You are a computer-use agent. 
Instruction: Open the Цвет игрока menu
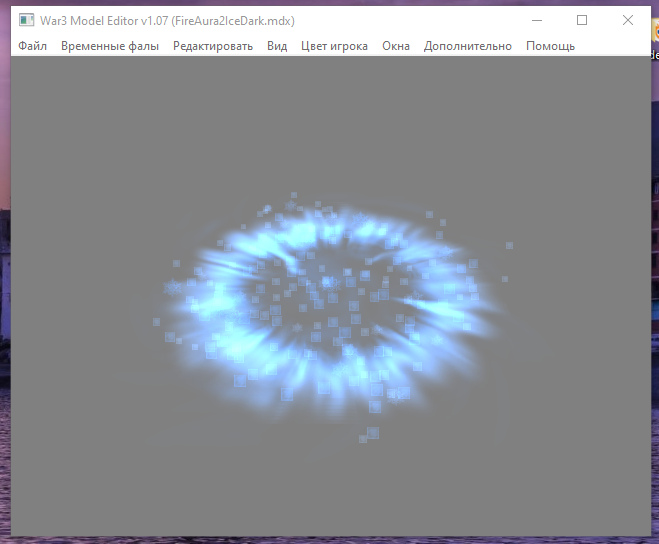(x=334, y=46)
